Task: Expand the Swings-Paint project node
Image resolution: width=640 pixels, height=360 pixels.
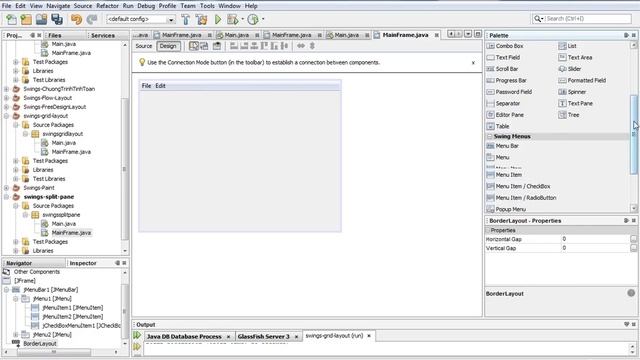Action: click(x=7, y=188)
